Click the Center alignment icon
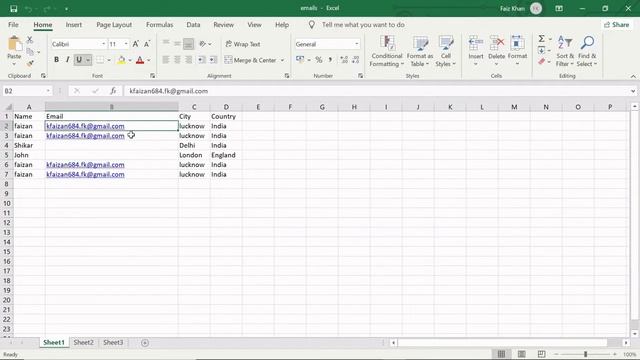The width and height of the screenshot is (640, 360). (177, 60)
